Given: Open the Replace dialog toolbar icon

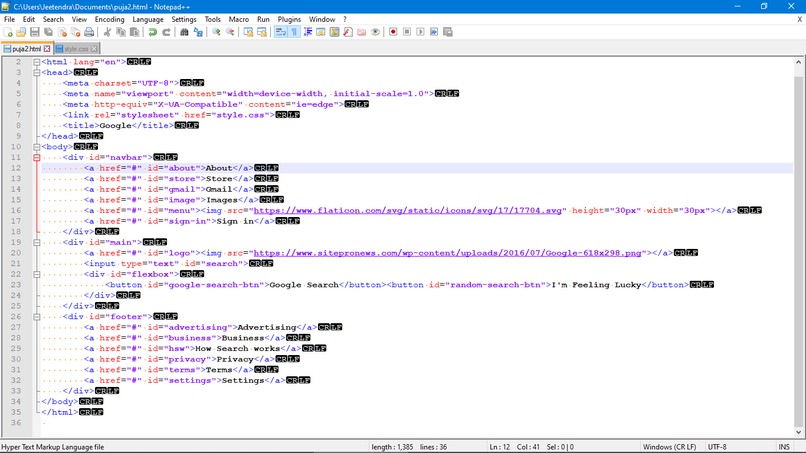Looking at the screenshot, I should [x=198, y=32].
